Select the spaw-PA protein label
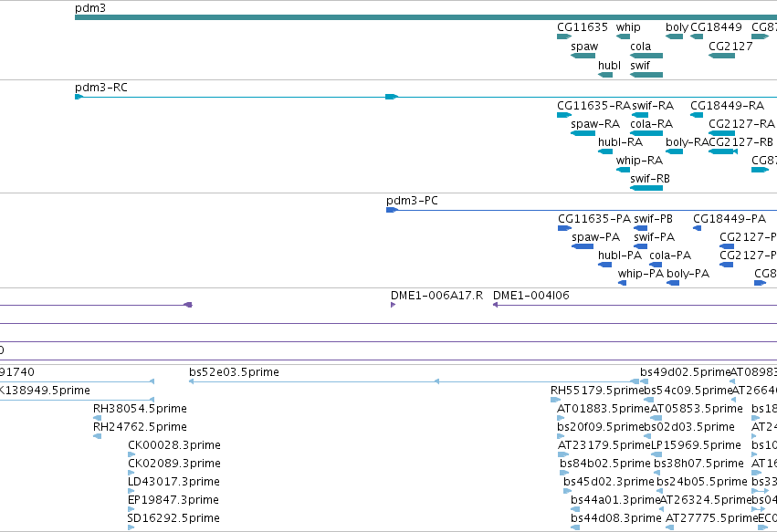Viewport: 777px width, 532px height. tap(596, 237)
